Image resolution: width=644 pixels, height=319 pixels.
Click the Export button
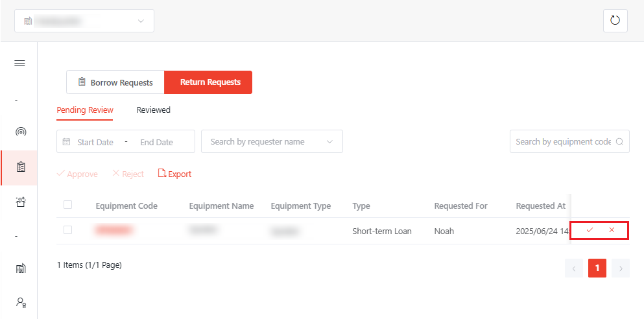point(175,174)
